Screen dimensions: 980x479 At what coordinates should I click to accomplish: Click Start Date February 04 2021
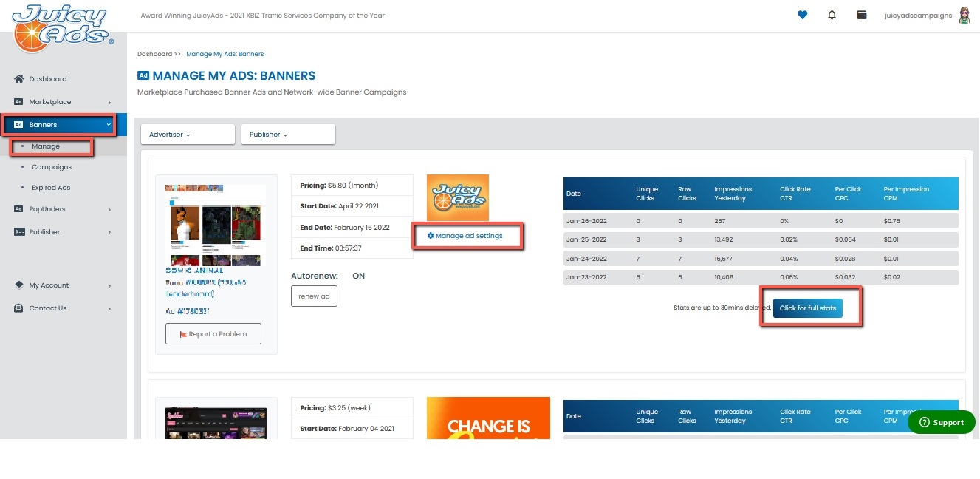click(352, 428)
